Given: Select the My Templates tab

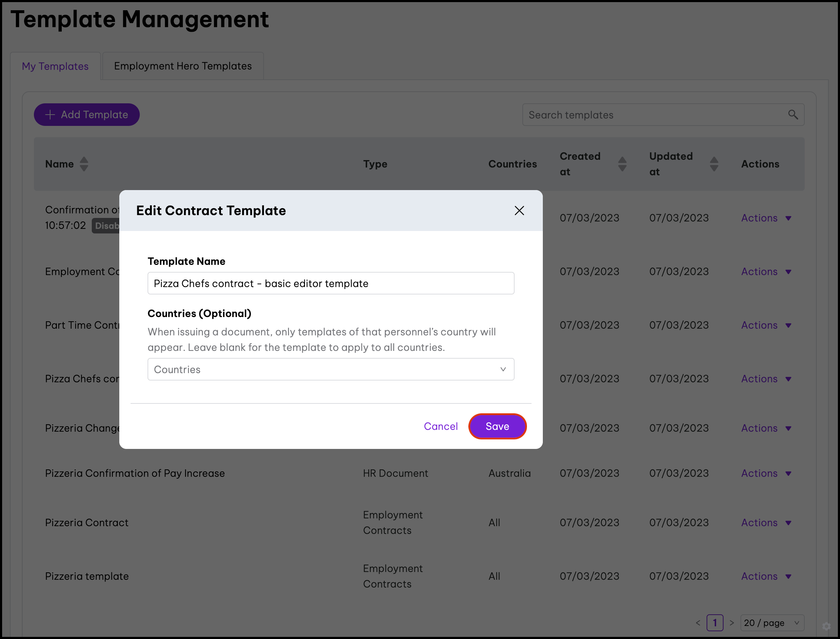Looking at the screenshot, I should click(55, 66).
